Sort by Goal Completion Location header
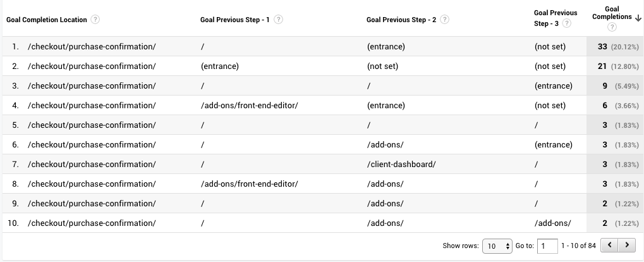The image size is (644, 262). click(x=47, y=20)
